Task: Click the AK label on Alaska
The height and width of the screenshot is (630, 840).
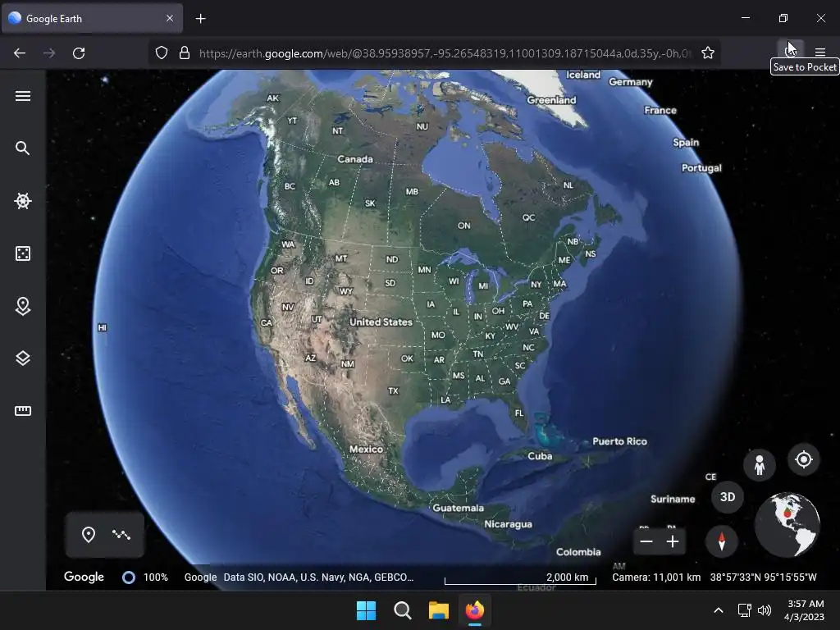Action: (x=272, y=98)
